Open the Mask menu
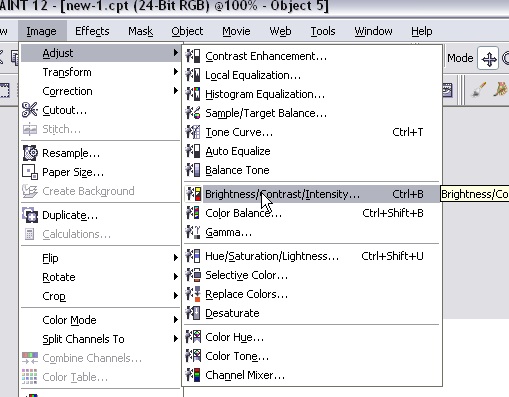 coord(141,31)
